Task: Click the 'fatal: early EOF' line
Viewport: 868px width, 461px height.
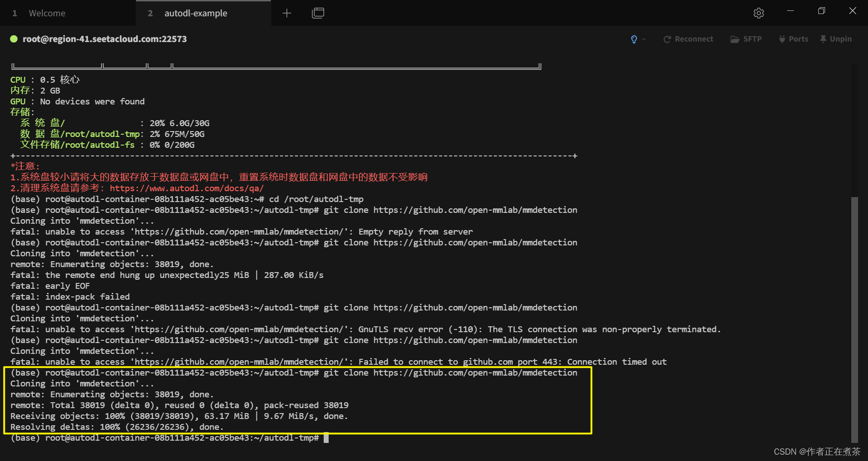Action: pos(50,286)
